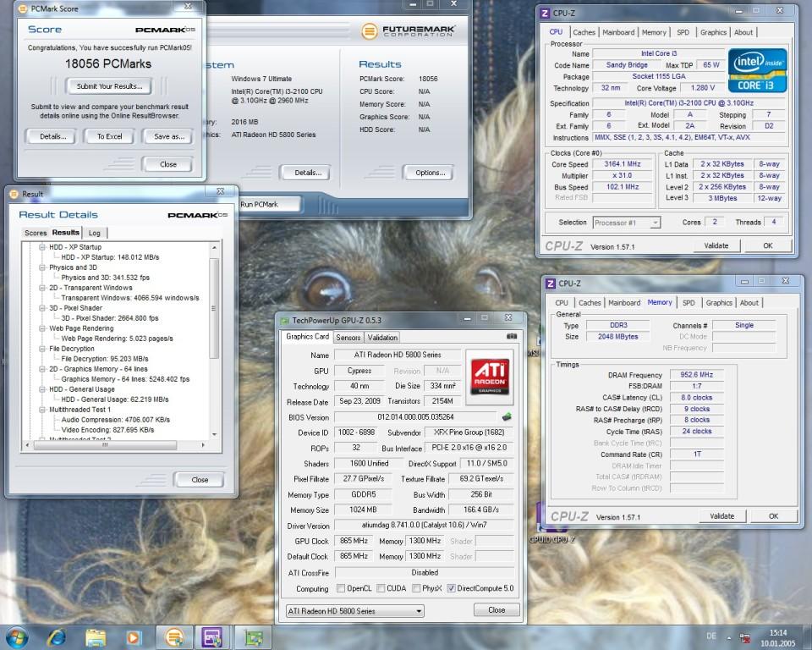Open Windows Media Player from taskbar

click(x=133, y=637)
